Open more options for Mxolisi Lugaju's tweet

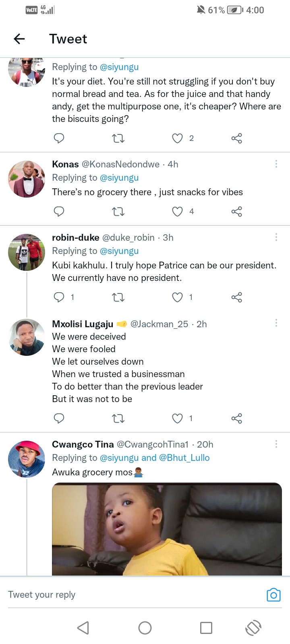click(276, 323)
